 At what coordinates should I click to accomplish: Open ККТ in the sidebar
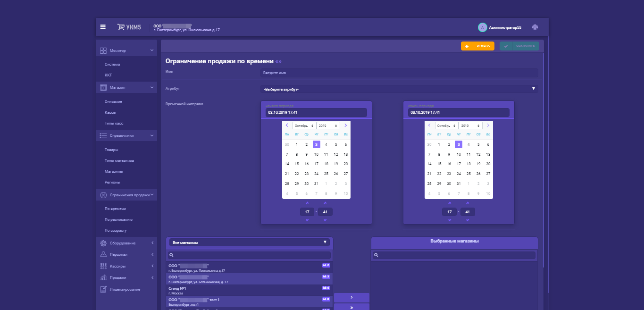point(109,75)
